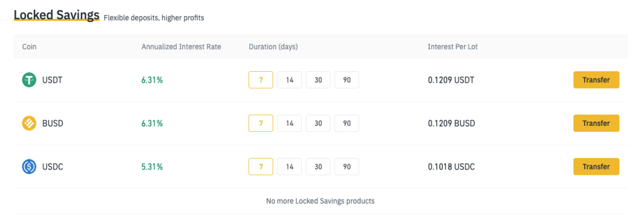Click the BUSD coin icon
Image resolution: width=644 pixels, height=218 pixels.
[x=29, y=123]
